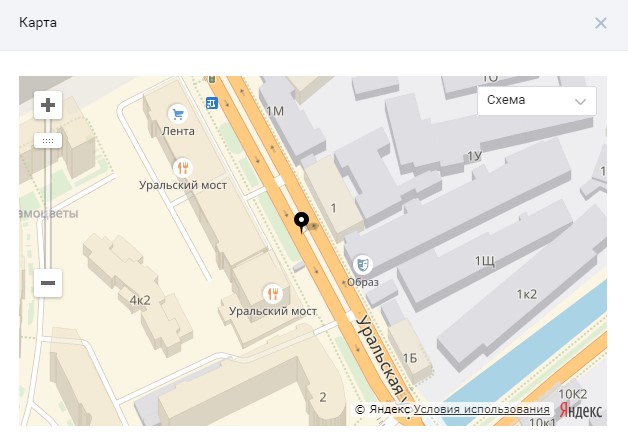Click the Уральская street name label
The image size is (628, 448).
coord(379,351)
